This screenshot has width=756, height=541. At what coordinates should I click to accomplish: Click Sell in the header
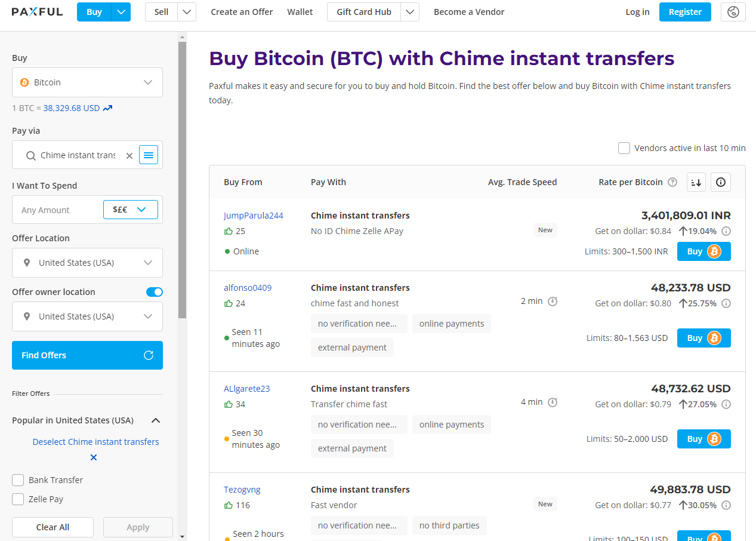(161, 12)
